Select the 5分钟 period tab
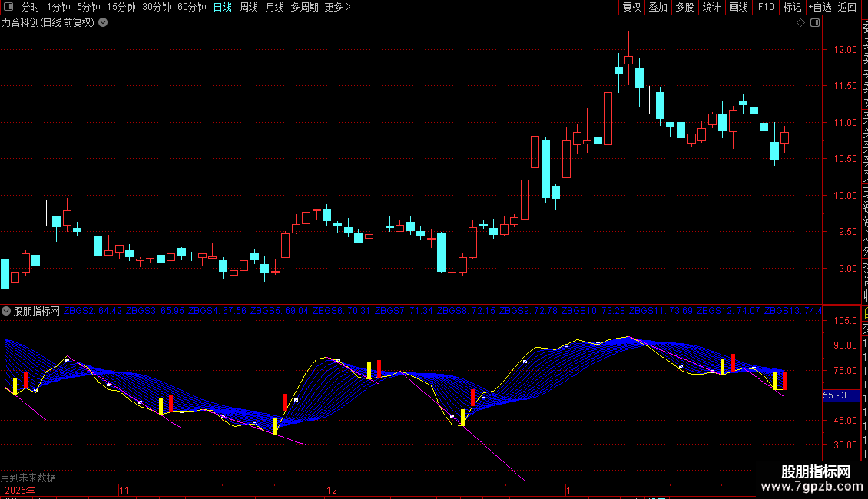 (x=88, y=7)
